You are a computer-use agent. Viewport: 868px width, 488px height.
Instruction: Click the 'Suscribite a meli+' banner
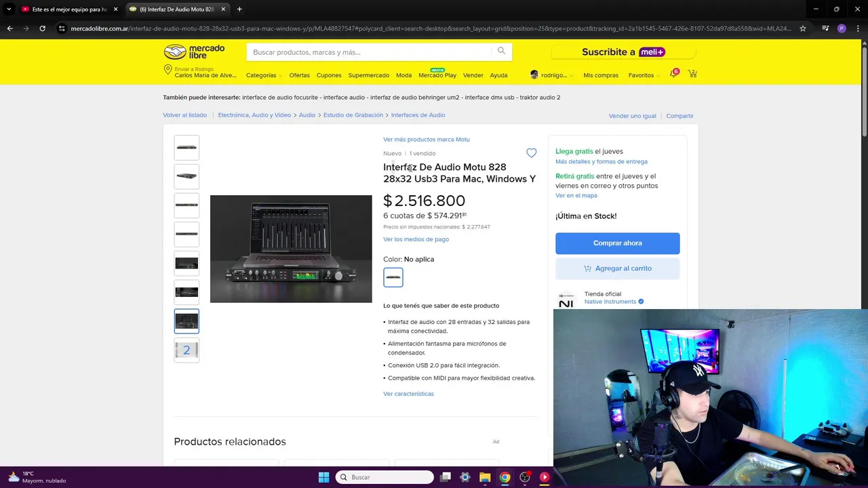pos(623,52)
